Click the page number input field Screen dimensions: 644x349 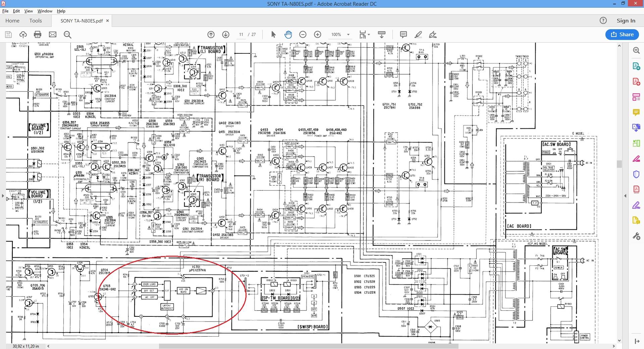[241, 35]
